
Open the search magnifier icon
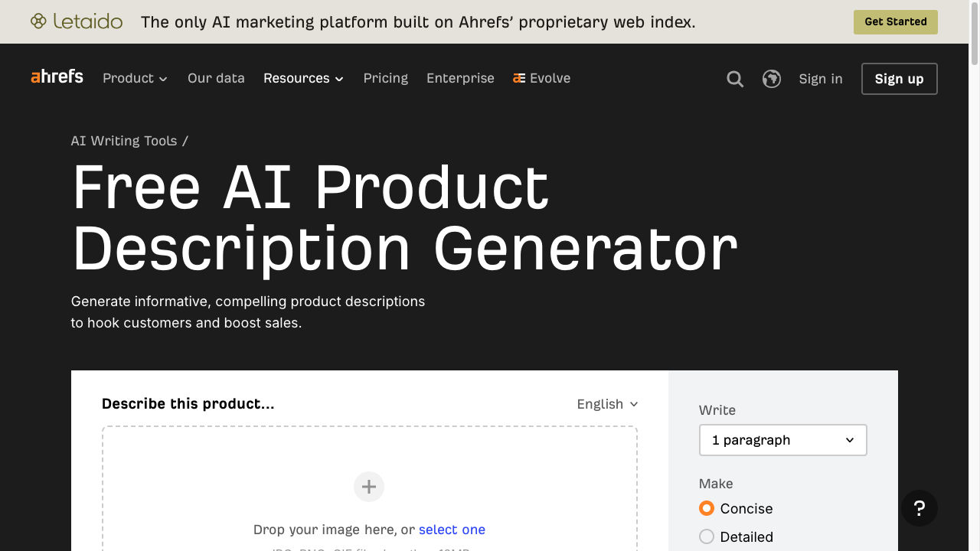(x=735, y=79)
